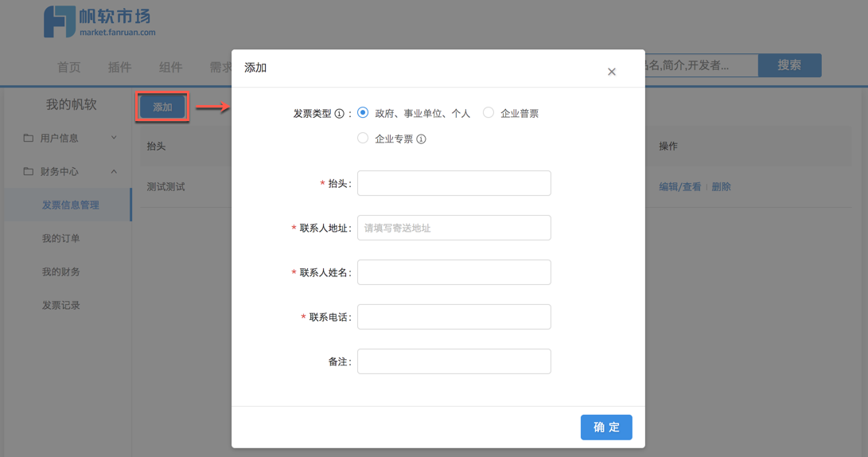Click the top search box
Image resolution: width=868 pixels, height=457 pixels.
pyautogui.click(x=701, y=65)
